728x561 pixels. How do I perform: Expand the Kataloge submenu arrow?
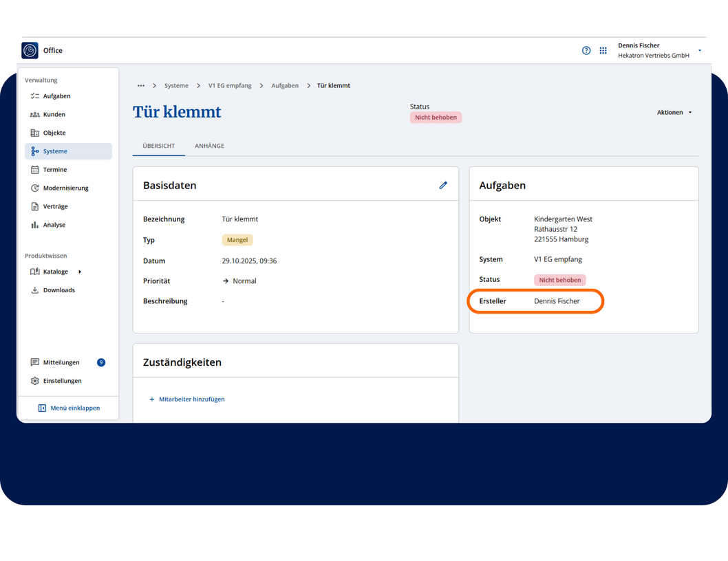click(80, 272)
